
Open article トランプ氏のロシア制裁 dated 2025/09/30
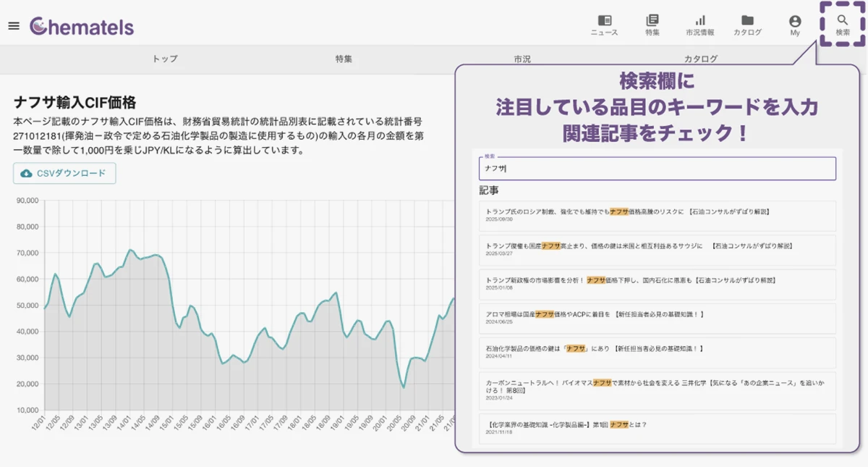point(657,215)
